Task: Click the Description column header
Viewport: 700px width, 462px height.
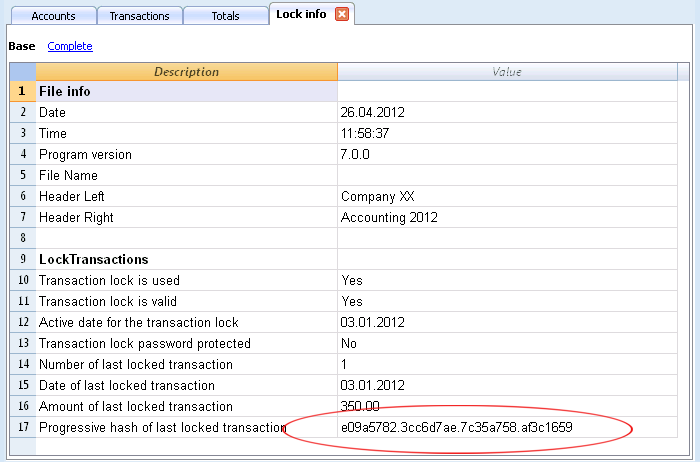Action: tap(187, 72)
